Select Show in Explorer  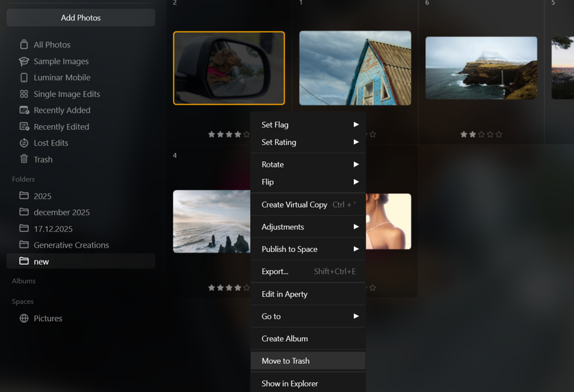308,384
